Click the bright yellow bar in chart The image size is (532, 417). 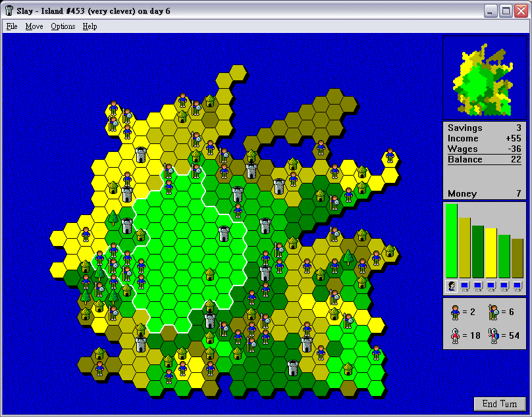pos(491,253)
